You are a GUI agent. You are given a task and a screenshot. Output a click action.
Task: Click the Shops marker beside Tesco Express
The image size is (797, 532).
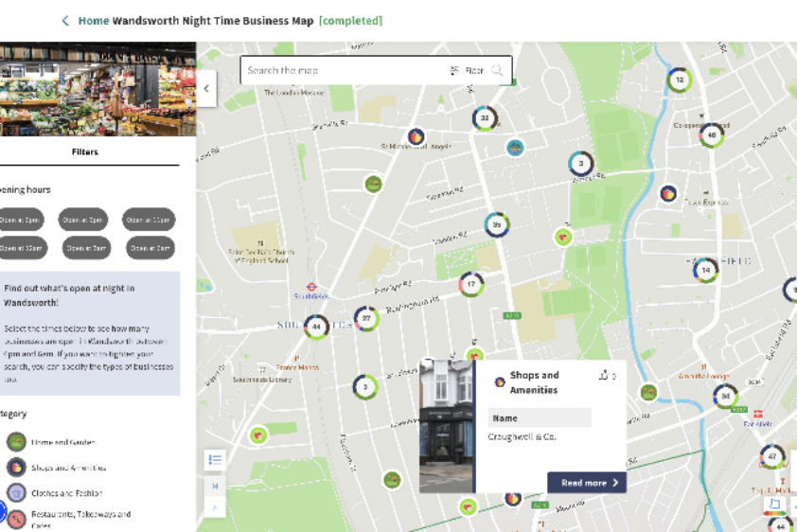pyautogui.click(x=668, y=194)
